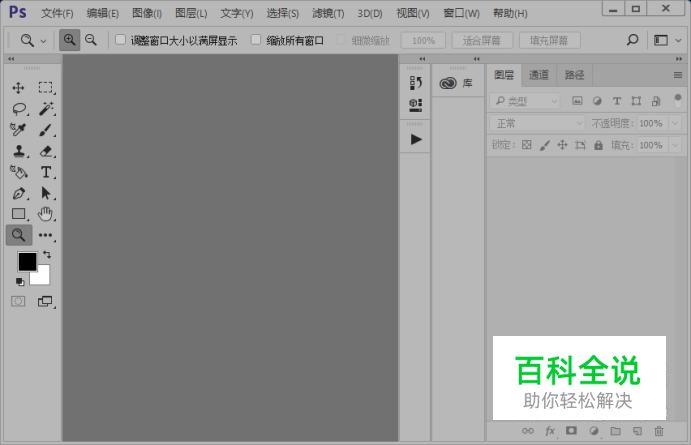Select the Brush tool
The width and height of the screenshot is (691, 445).
tap(46, 130)
